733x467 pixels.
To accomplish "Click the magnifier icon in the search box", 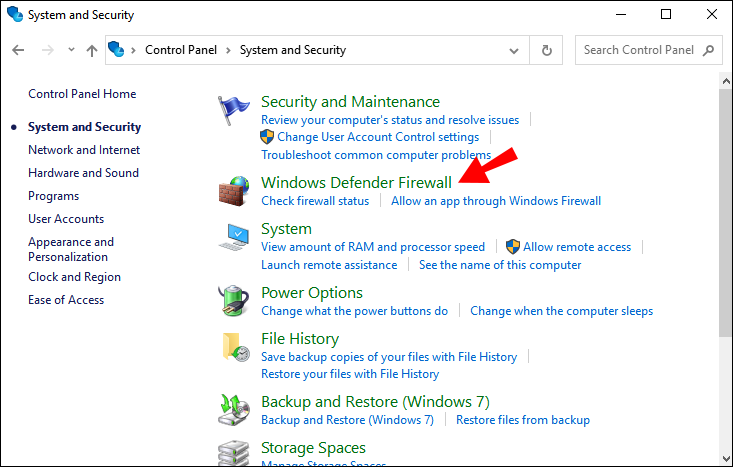I will 709,50.
